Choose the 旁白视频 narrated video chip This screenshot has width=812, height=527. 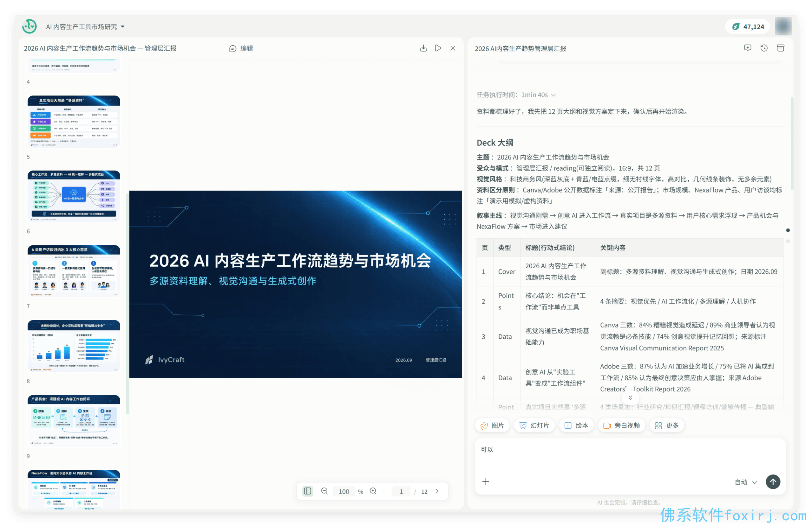tap(621, 425)
